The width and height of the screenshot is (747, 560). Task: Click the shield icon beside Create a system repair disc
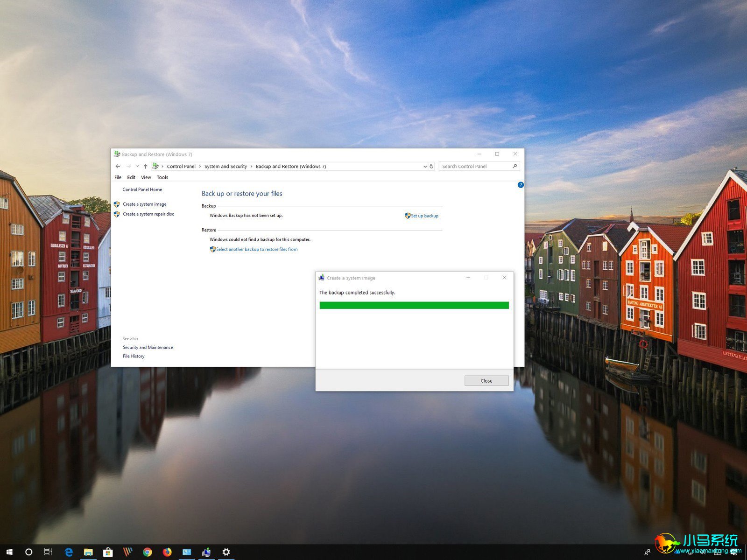pyautogui.click(x=117, y=214)
